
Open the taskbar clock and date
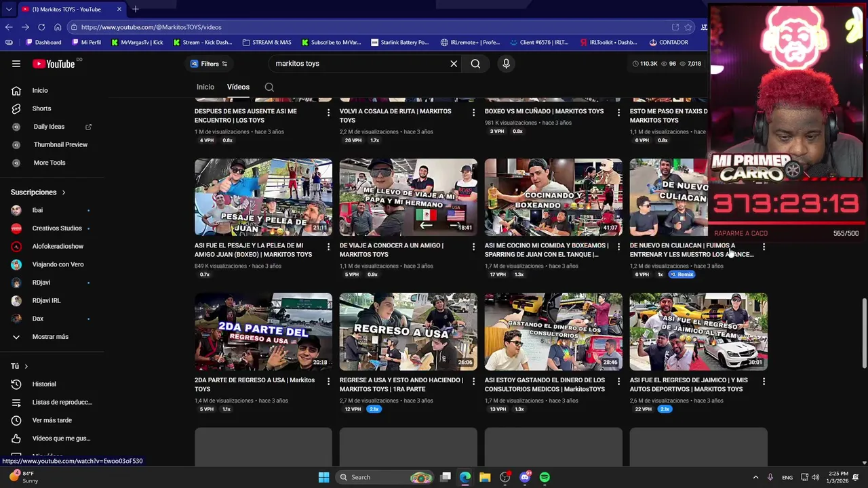click(x=838, y=477)
